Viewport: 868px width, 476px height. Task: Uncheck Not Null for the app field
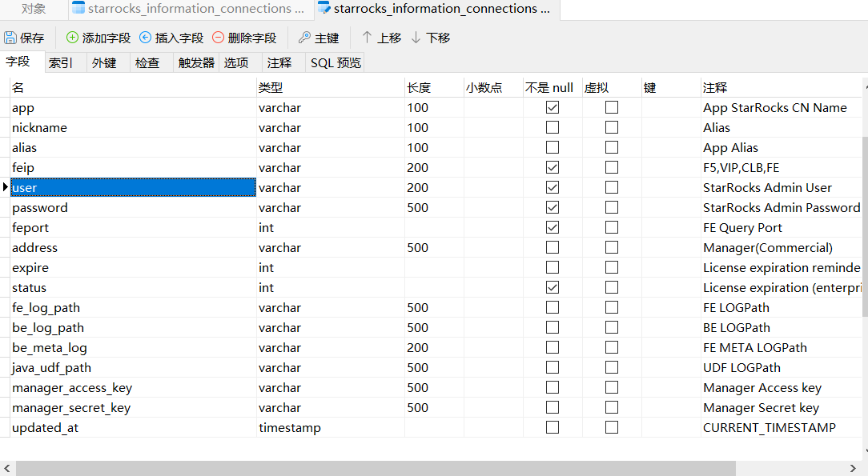(553, 107)
